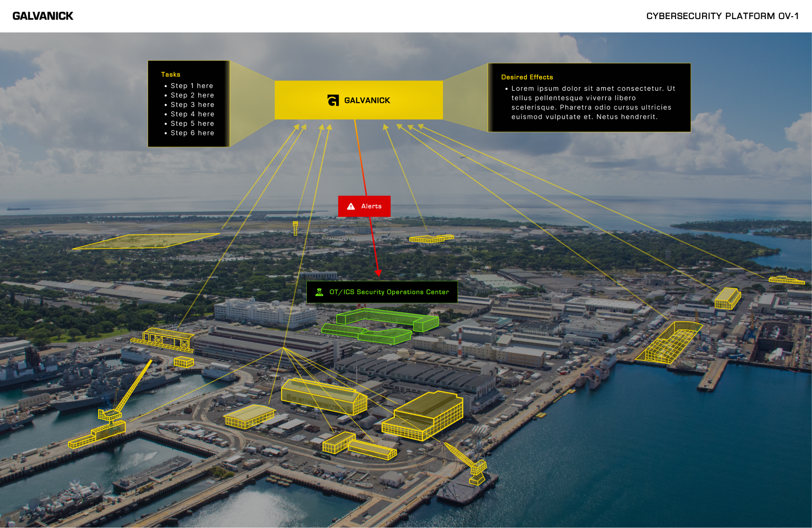Click the red Alerts button
The image size is (812, 528).
pyautogui.click(x=364, y=206)
